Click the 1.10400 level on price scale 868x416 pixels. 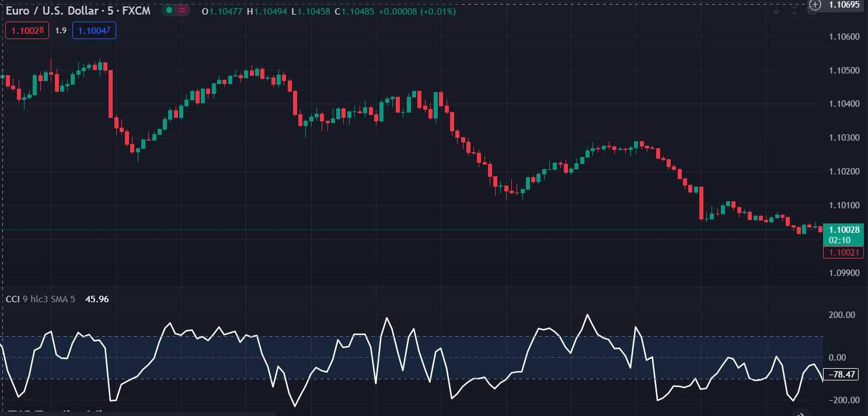click(844, 104)
